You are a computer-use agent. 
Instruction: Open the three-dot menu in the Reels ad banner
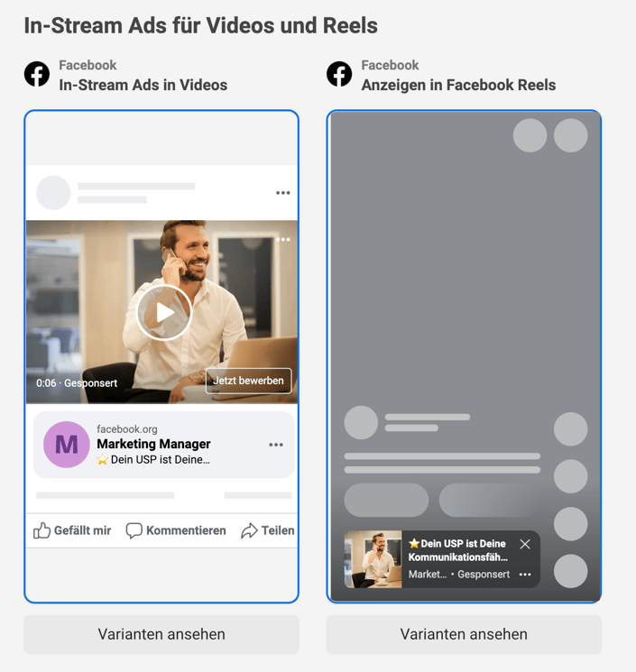point(525,575)
